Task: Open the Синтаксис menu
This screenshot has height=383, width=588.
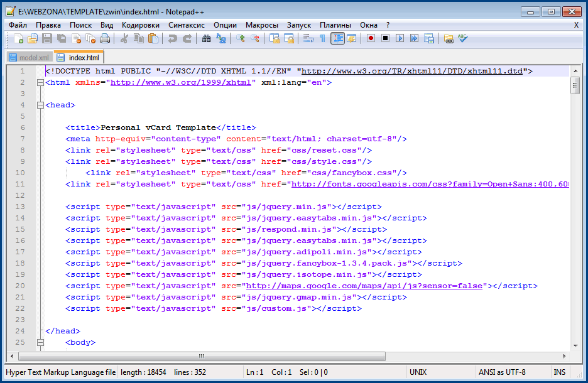Action: point(186,25)
